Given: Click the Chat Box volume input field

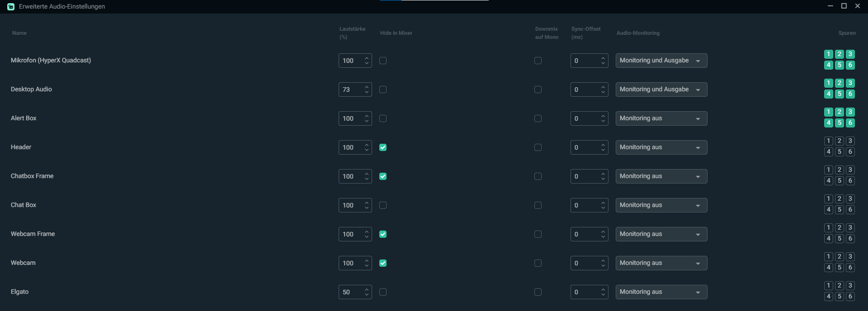Looking at the screenshot, I should [x=350, y=205].
